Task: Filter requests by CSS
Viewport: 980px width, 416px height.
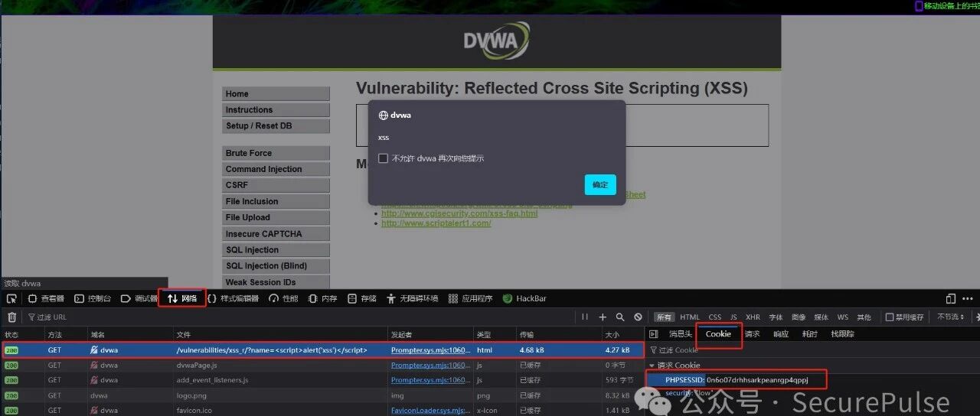Action: click(x=714, y=317)
